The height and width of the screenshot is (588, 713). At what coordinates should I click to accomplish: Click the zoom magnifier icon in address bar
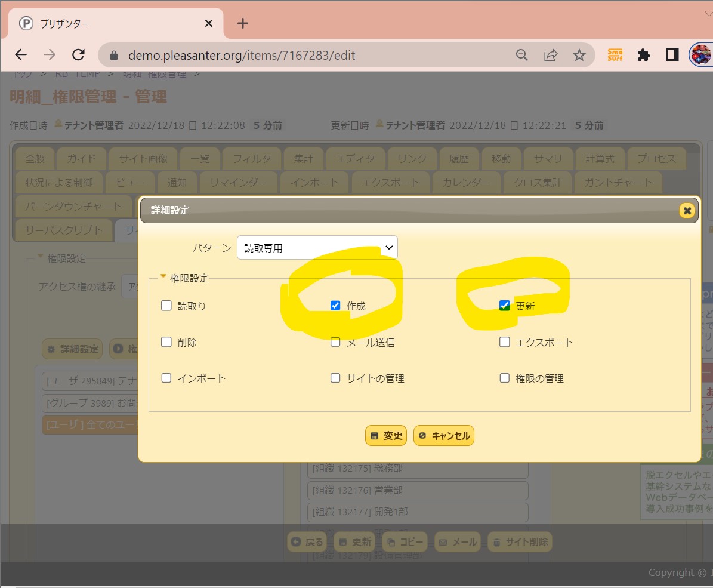point(522,55)
